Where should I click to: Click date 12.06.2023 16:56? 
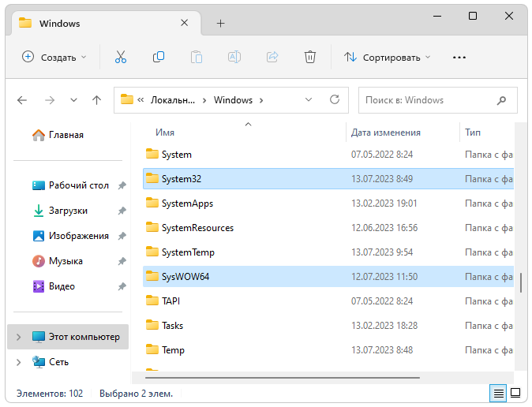[384, 228]
